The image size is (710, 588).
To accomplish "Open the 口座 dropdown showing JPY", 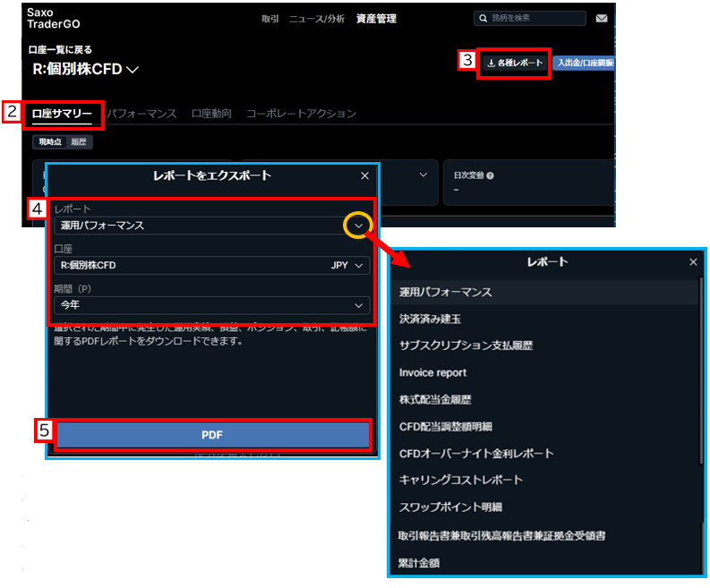I will [212, 265].
